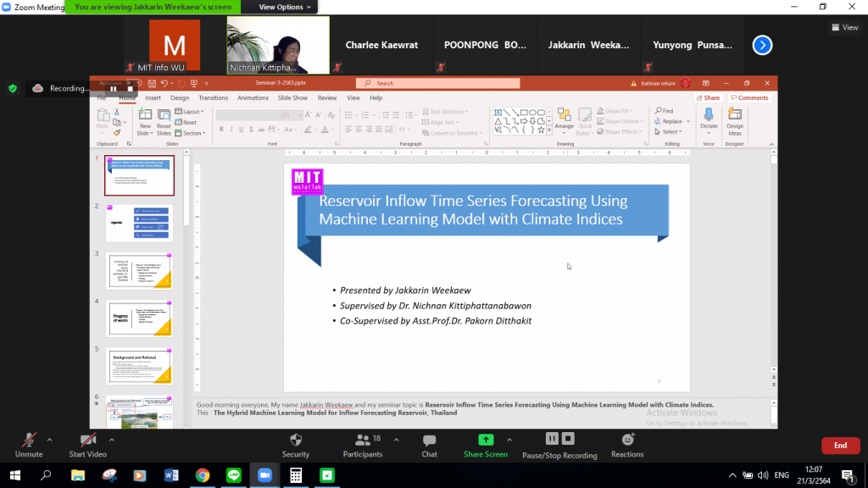Click the green Share Screen icon
This screenshot has width=868, height=488.
486,440
